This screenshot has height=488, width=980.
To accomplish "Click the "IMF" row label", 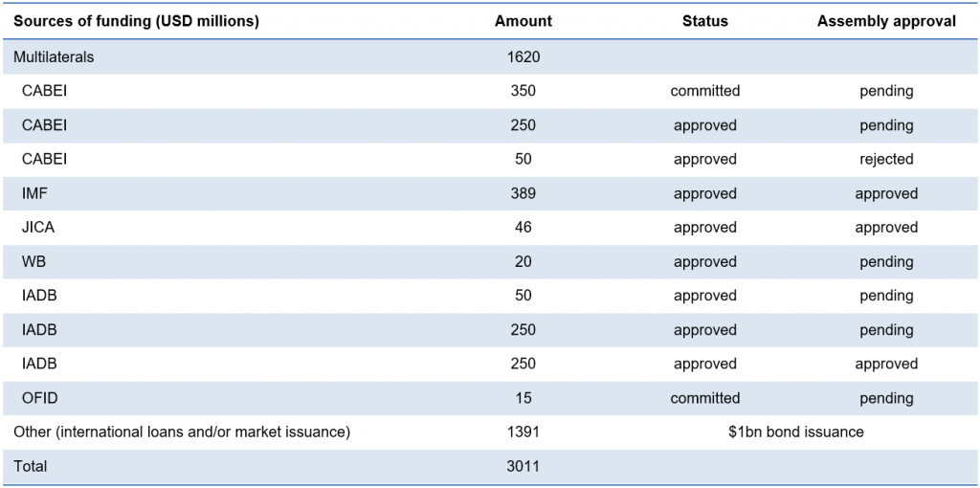I will point(34,193).
